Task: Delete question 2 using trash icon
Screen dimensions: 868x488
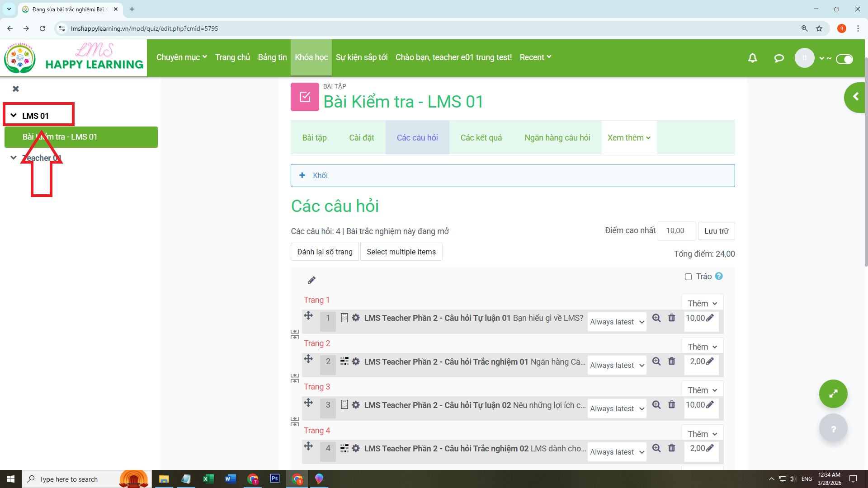Action: pos(672,361)
